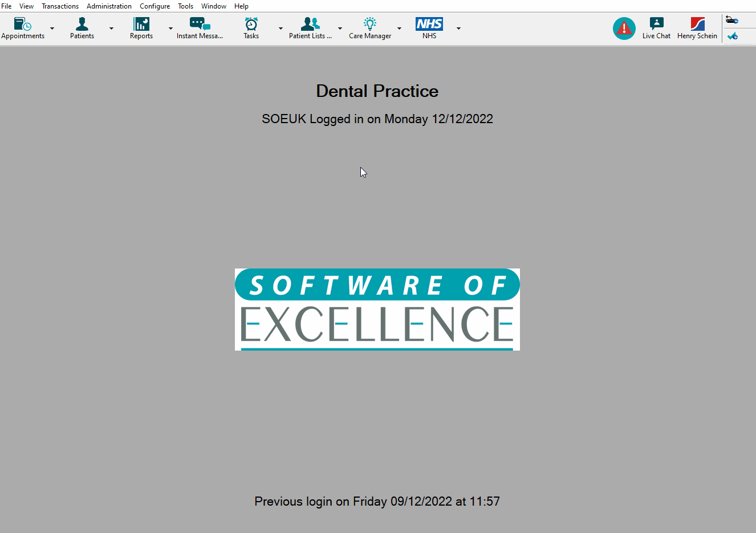
Task: Open the Administration menu
Action: (x=109, y=6)
